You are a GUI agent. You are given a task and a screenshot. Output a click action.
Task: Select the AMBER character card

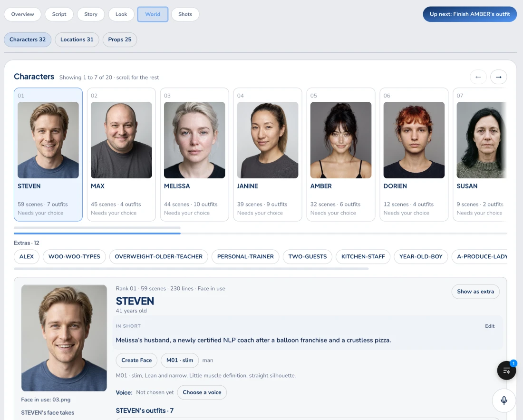tap(341, 155)
